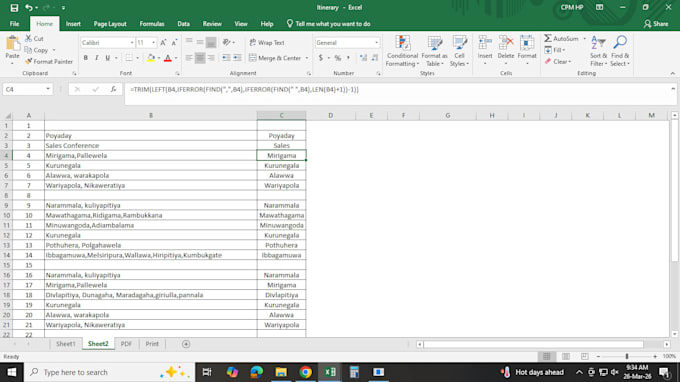Image resolution: width=680 pixels, height=382 pixels.
Task: Open the number format General dropdown
Action: (x=376, y=42)
